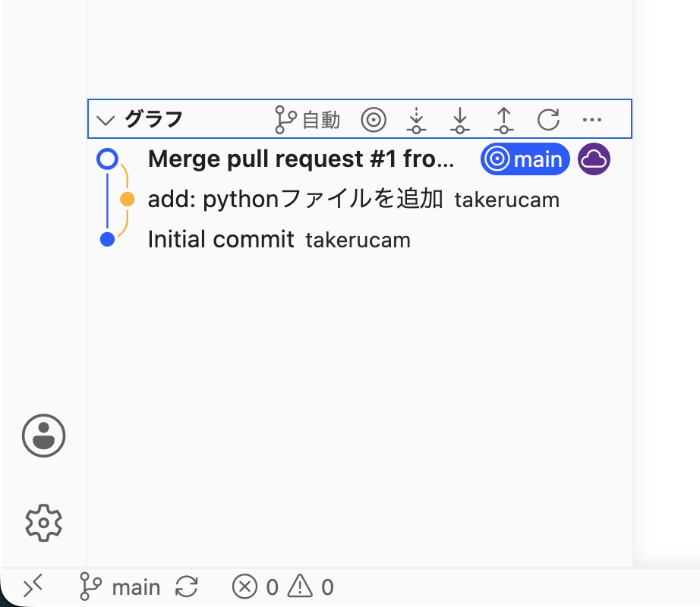Click the go to current history item target icon
Viewport: 700px width, 607px height.
(x=374, y=120)
